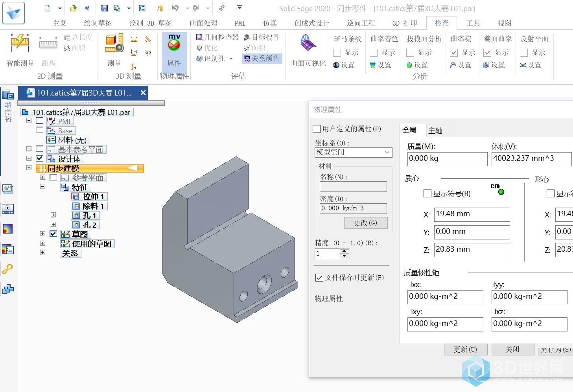Select the Distance ruler tool

coord(48,51)
